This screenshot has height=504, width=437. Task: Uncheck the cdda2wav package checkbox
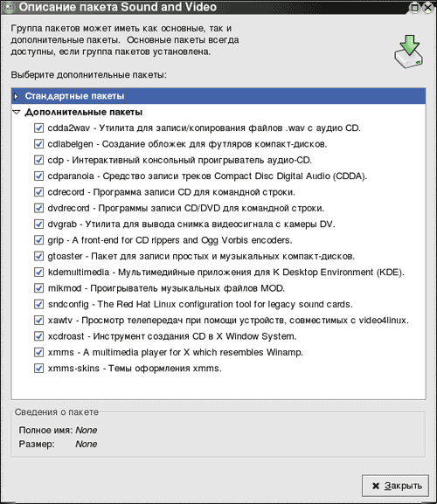(39, 128)
